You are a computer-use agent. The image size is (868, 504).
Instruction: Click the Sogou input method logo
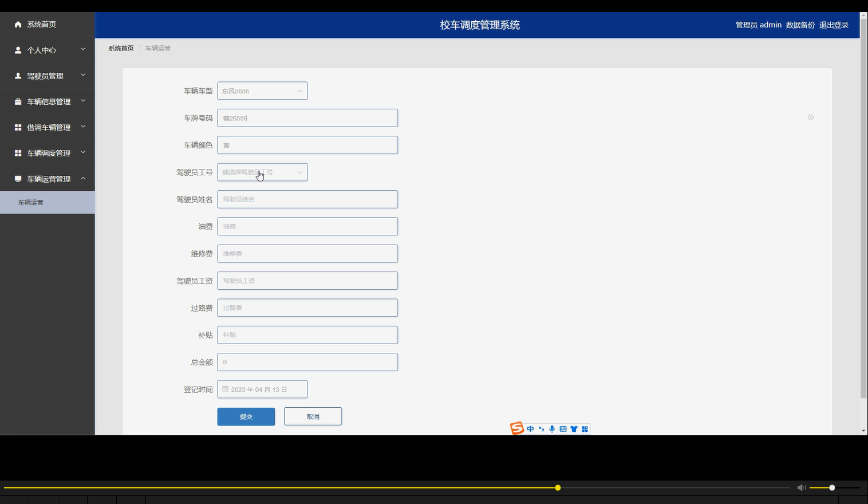click(517, 428)
